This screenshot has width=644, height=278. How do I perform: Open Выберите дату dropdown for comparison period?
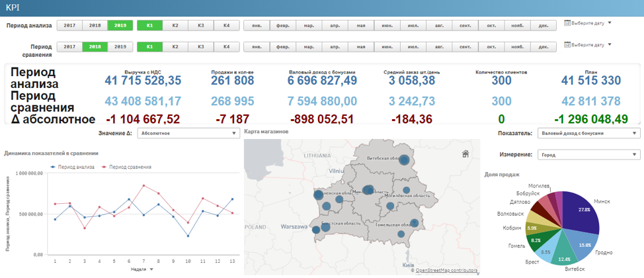588,44
